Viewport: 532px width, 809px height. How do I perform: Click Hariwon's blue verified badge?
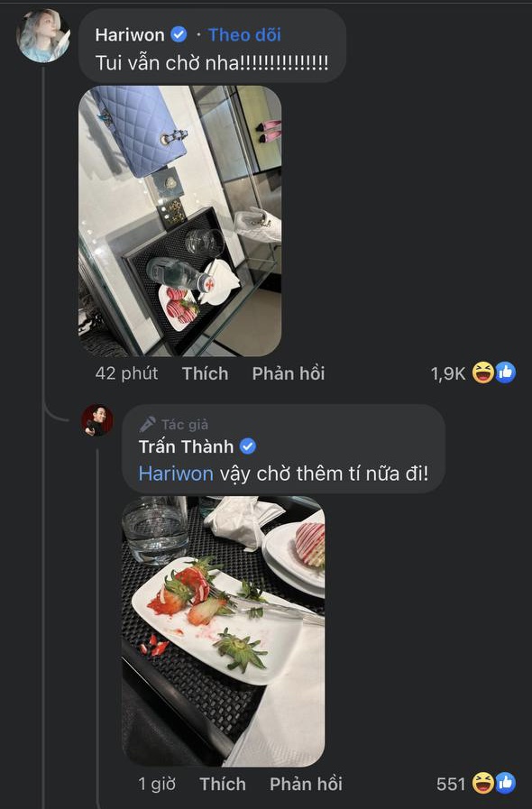tap(179, 34)
